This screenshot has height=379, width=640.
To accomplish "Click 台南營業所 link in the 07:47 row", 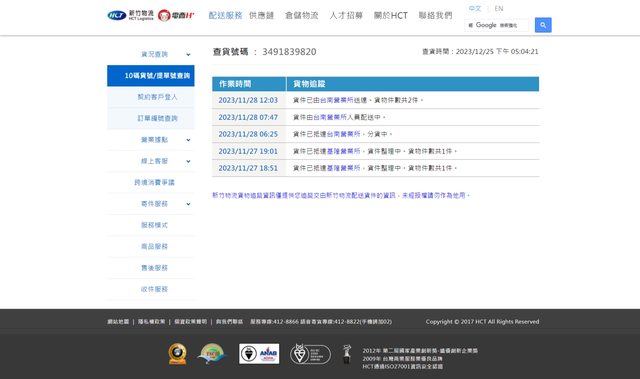I will [330, 117].
